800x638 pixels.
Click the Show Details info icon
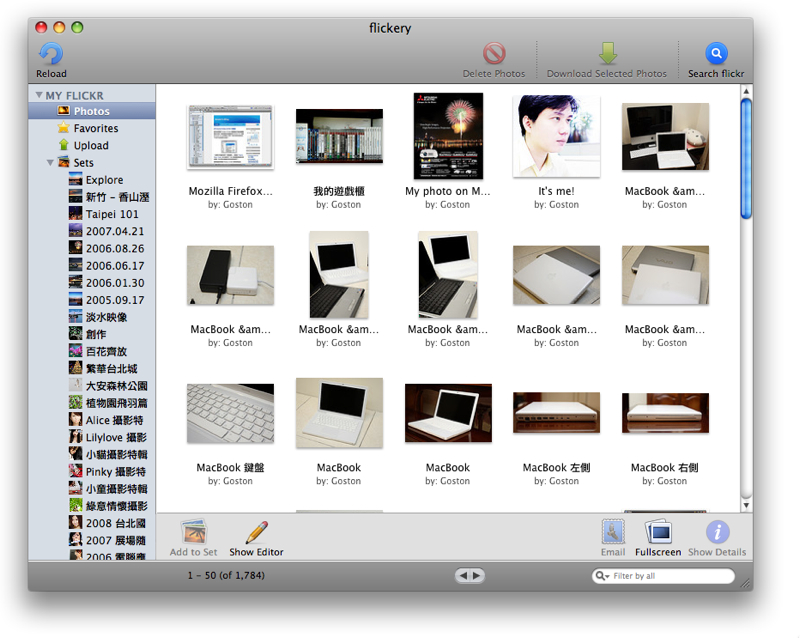[717, 532]
